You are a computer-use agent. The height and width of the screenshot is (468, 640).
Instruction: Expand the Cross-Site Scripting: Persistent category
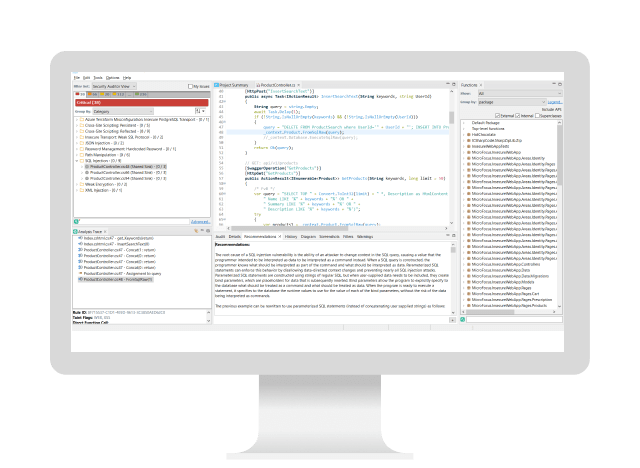tap(77, 126)
